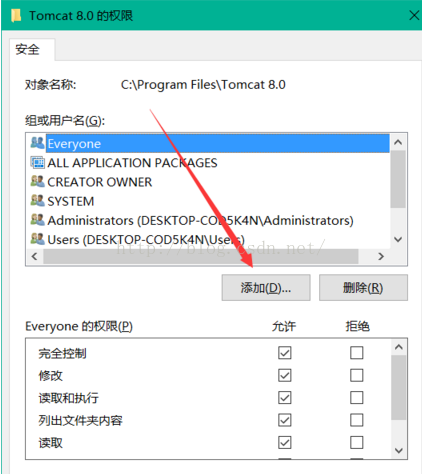Click permissions list scroll up arrow

[399, 347]
